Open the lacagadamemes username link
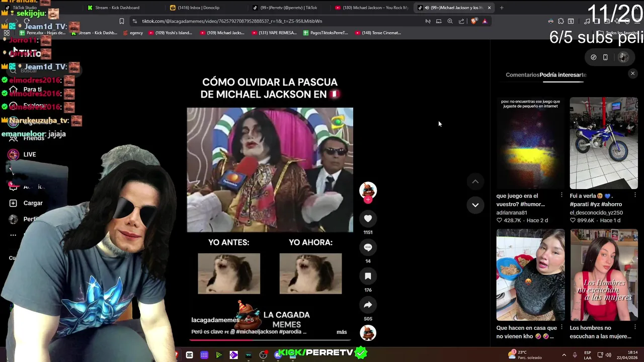Screen dimensions: 644x362 pyautogui.click(x=215, y=320)
